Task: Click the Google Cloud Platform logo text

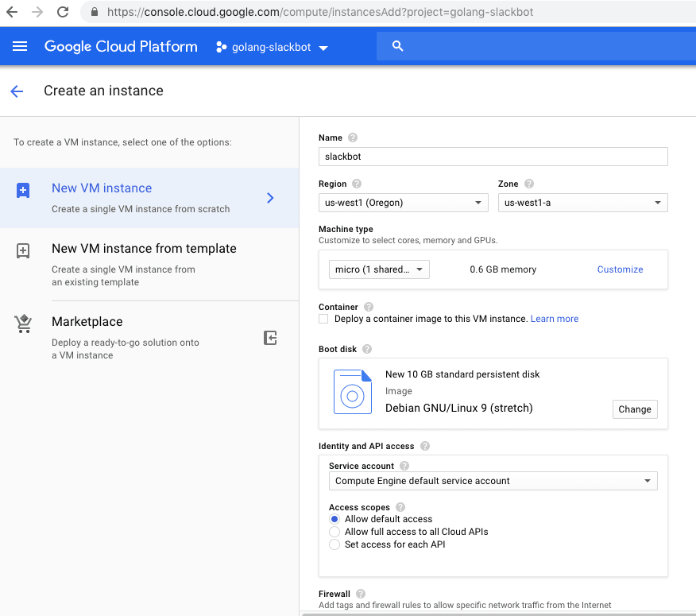Action: click(121, 46)
